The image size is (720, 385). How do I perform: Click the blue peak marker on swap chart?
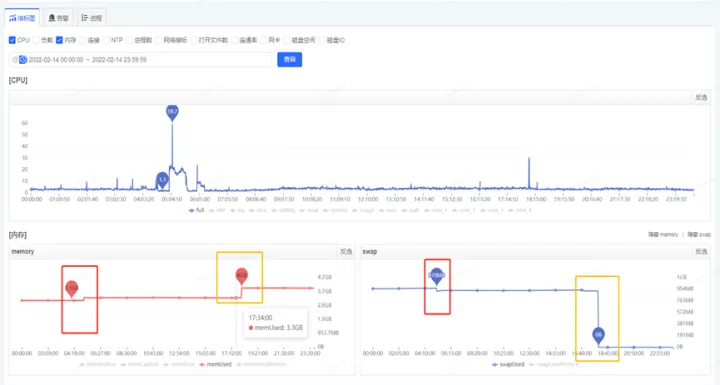pos(437,276)
